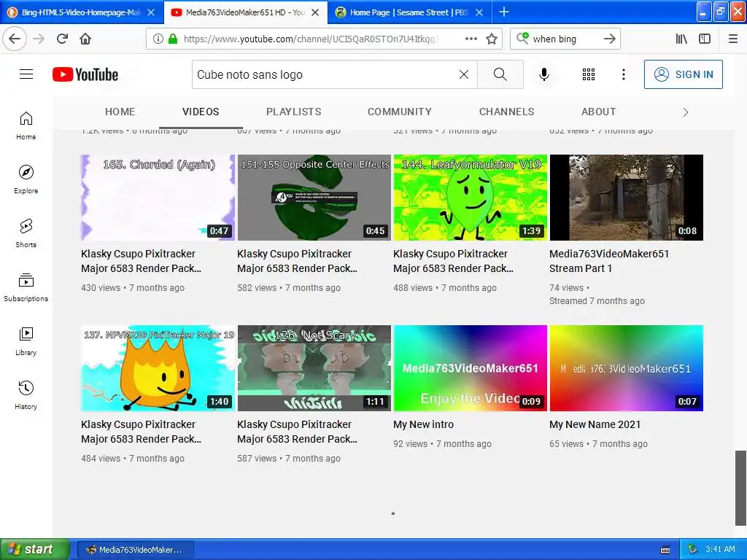Screen dimensions: 747x560
Task: Click the SIGN IN button
Action: (683, 74)
